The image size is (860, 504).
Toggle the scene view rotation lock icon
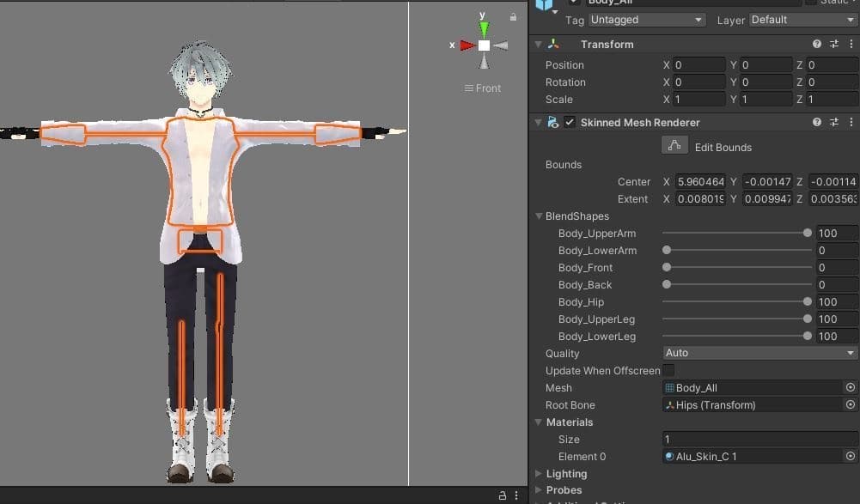coord(514,16)
